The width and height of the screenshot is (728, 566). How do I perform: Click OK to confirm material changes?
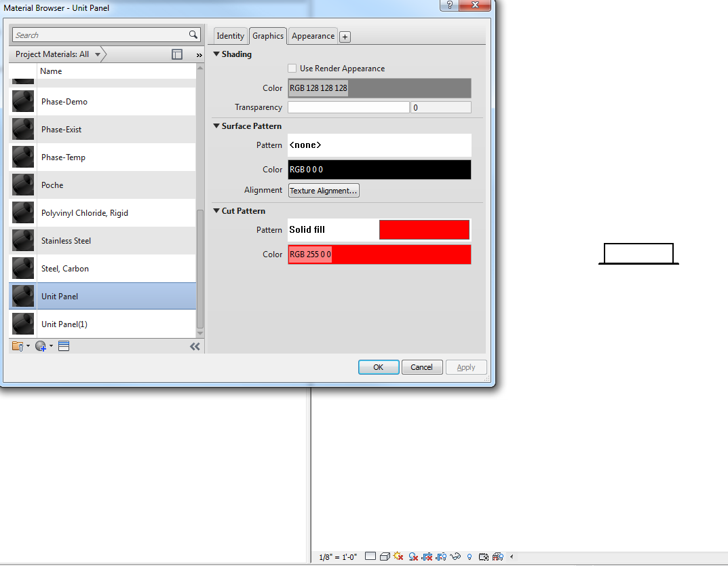[x=379, y=367]
